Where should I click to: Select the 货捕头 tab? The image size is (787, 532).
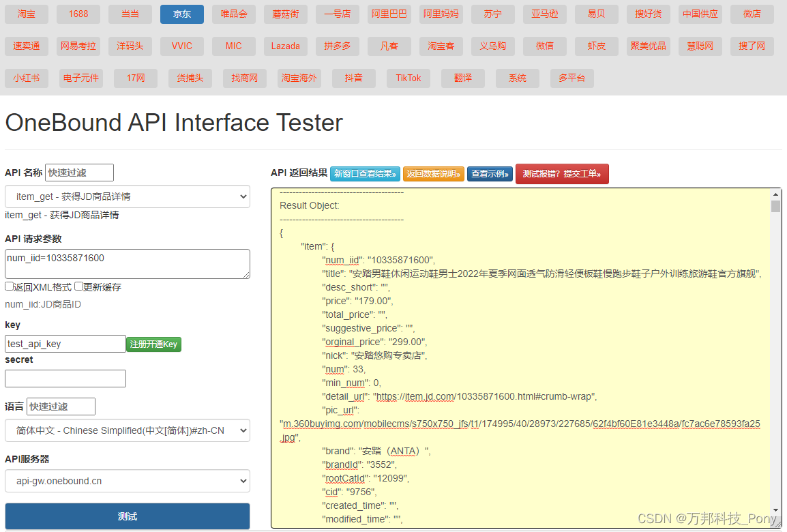190,78
